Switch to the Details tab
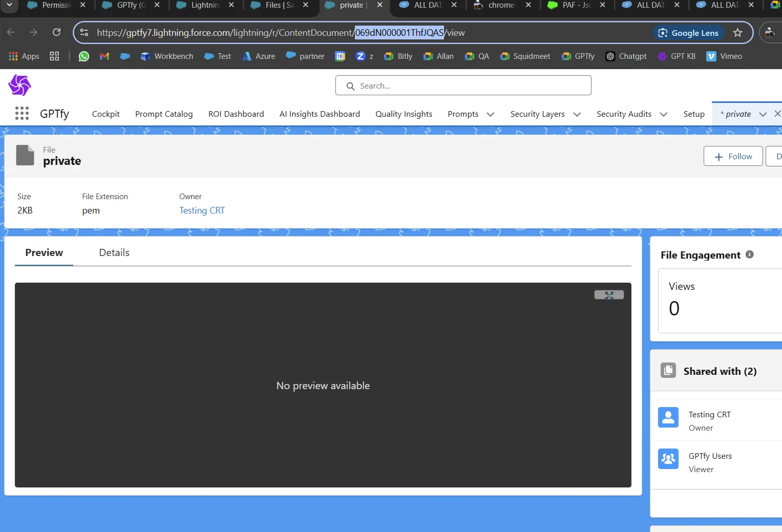The image size is (782, 532). tap(114, 252)
